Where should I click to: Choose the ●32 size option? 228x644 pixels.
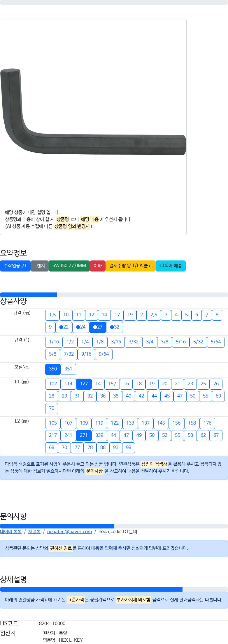click(x=115, y=327)
